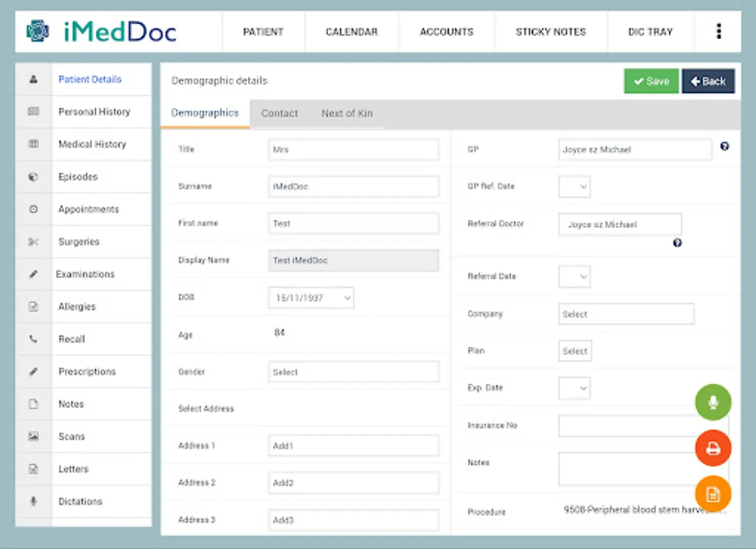Click the Title input field
The width and height of the screenshot is (756, 549).
[x=353, y=149]
